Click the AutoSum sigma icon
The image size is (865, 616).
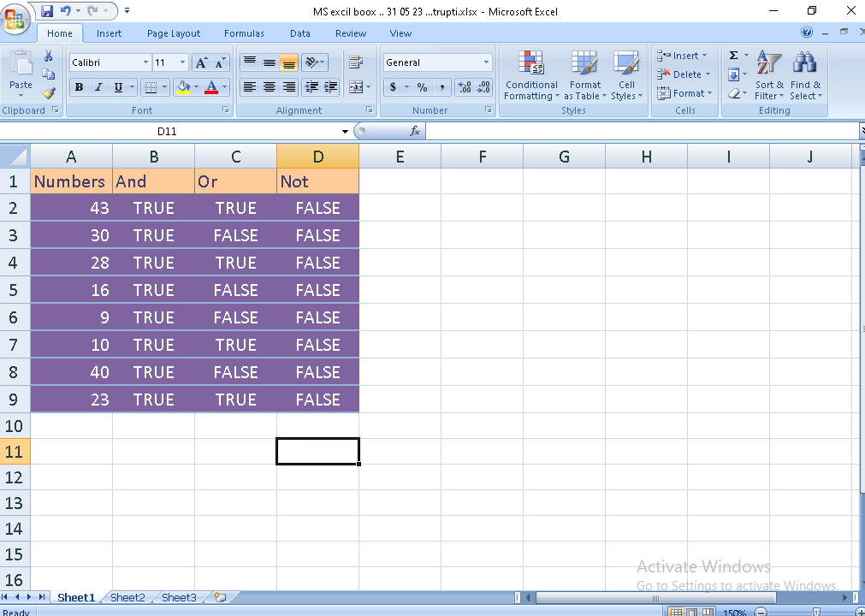click(733, 56)
